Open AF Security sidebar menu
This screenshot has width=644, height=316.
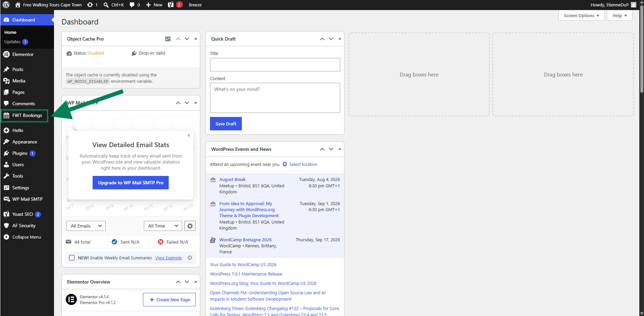pos(27,226)
